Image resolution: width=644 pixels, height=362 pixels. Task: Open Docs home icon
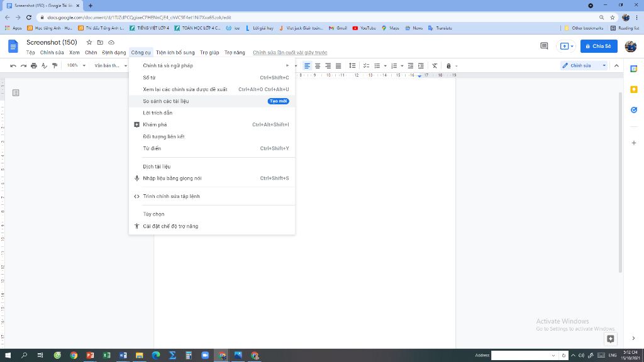13,46
